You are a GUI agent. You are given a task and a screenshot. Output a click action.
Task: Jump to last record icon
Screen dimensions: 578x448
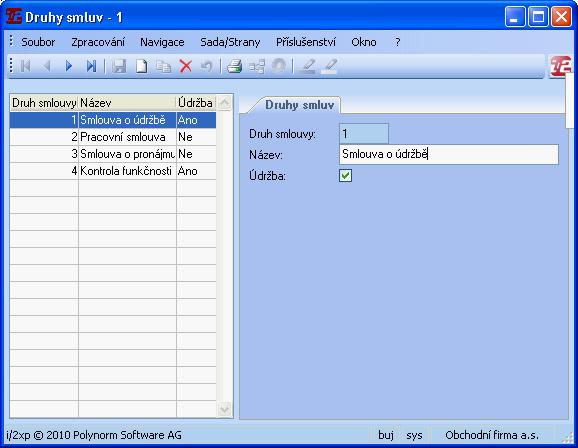91,66
